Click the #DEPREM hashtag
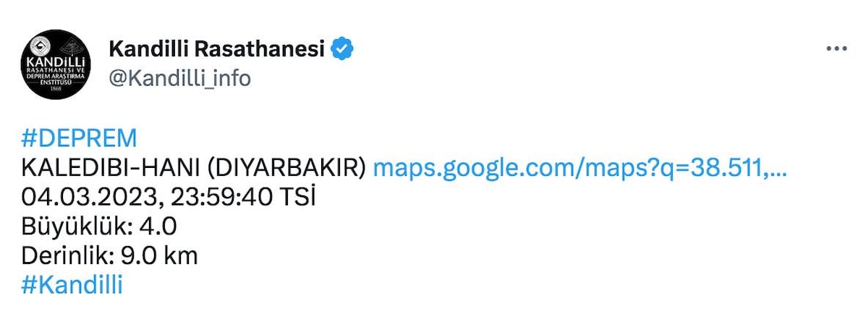868x317 pixels. pos(79,138)
